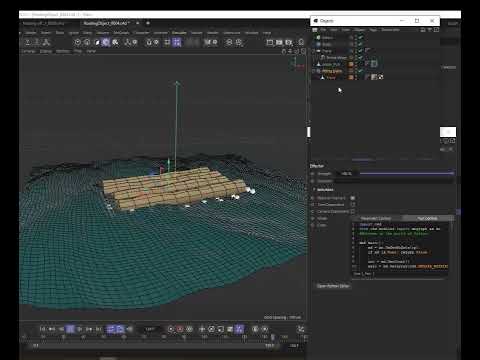
Task: Click the Render View icon
Action: 270,42
